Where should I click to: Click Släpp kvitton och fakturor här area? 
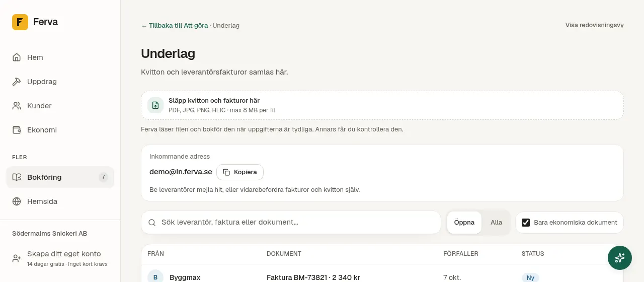(382, 105)
